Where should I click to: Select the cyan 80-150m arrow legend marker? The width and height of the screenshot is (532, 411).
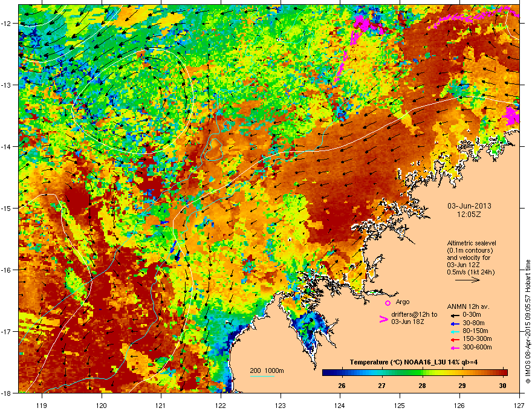click(x=454, y=331)
